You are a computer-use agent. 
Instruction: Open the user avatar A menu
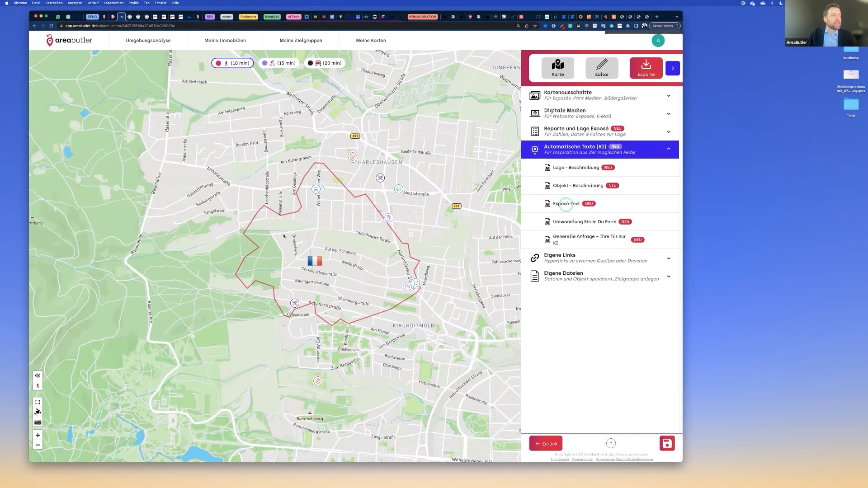pos(658,41)
